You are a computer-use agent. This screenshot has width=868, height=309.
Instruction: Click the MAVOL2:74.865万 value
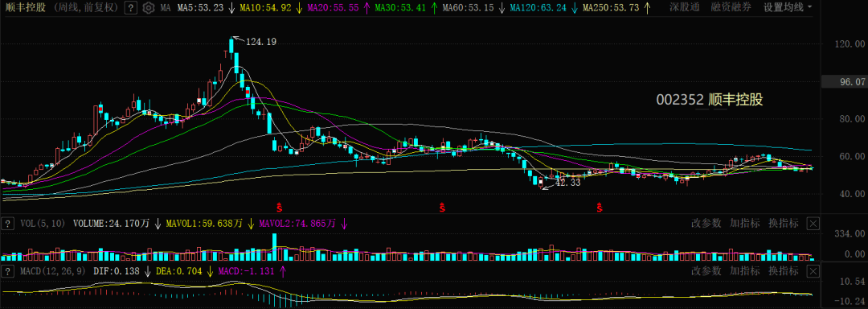click(298, 224)
